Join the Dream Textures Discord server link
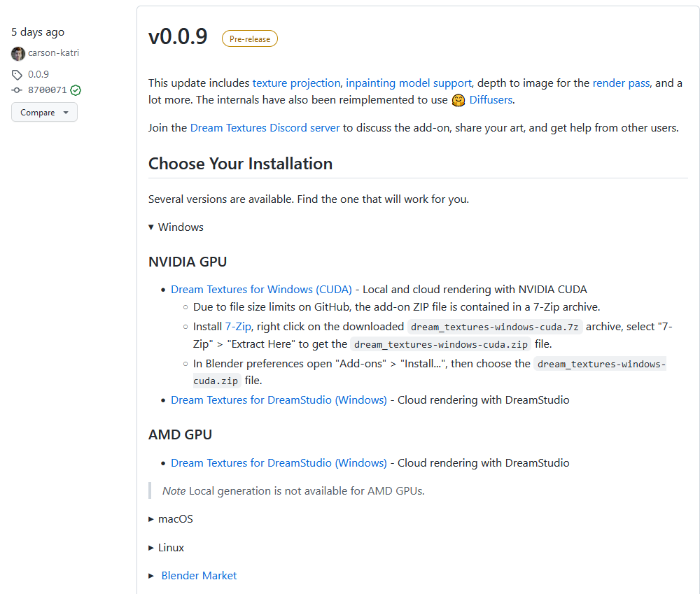Viewport: 700px width, 594px height. pos(265,128)
